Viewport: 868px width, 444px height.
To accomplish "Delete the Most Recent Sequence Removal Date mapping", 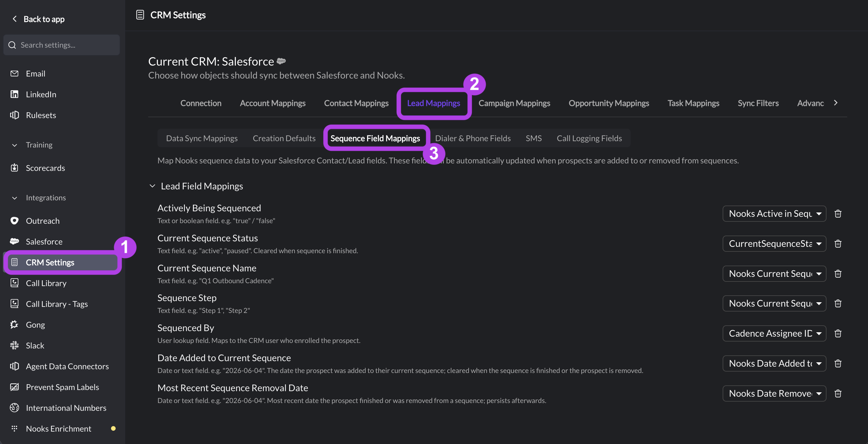I will coord(838,393).
